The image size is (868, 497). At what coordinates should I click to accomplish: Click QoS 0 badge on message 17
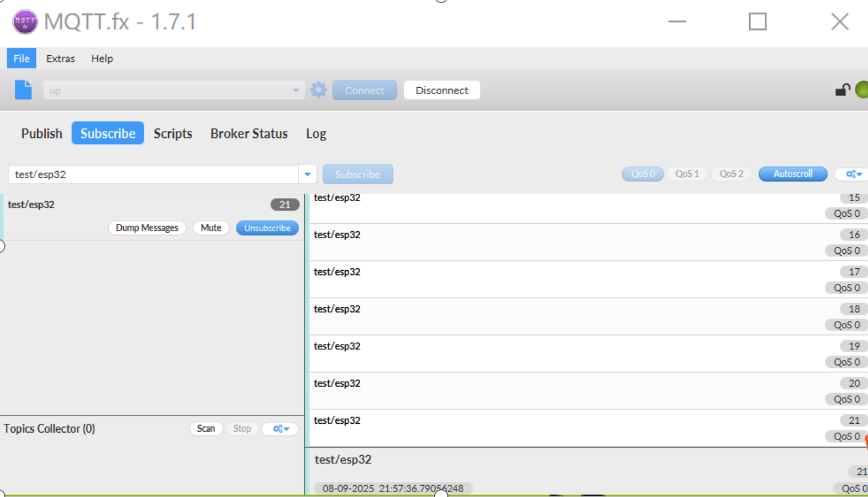[847, 288]
